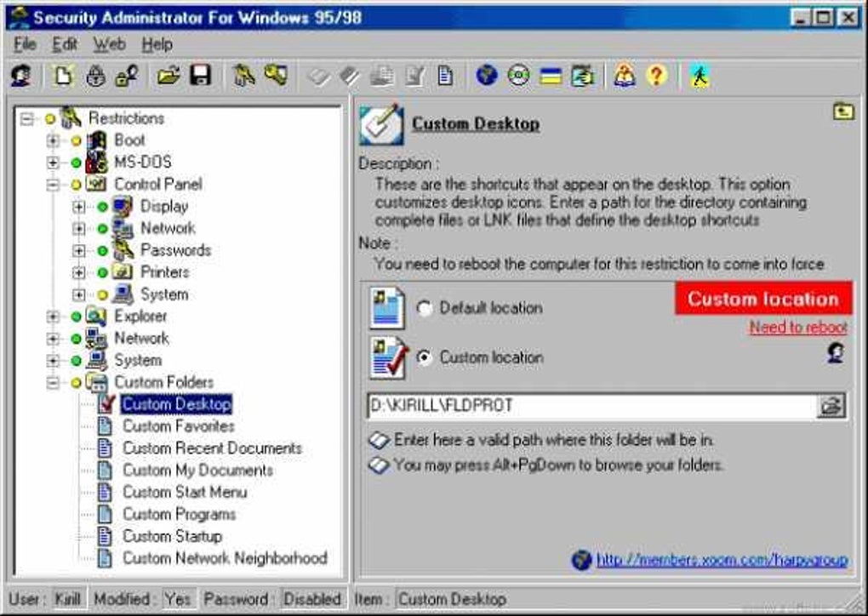
Task: Expand the Printers node
Action: click(78, 273)
